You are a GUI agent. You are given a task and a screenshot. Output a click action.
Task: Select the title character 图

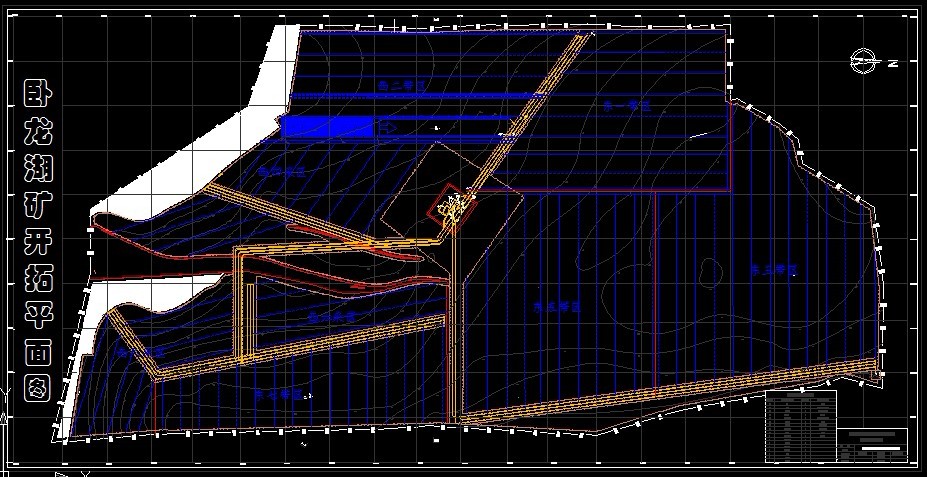(38, 388)
